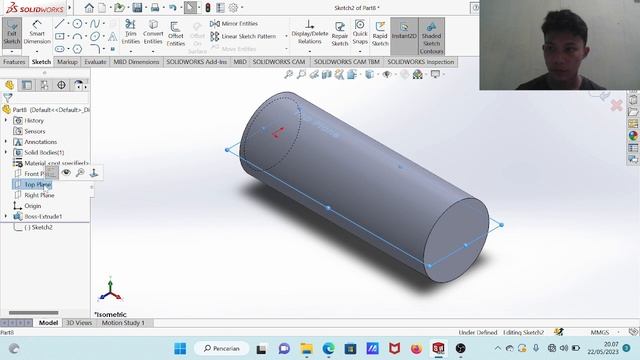Toggle the Select cursor tool

[190, 7]
